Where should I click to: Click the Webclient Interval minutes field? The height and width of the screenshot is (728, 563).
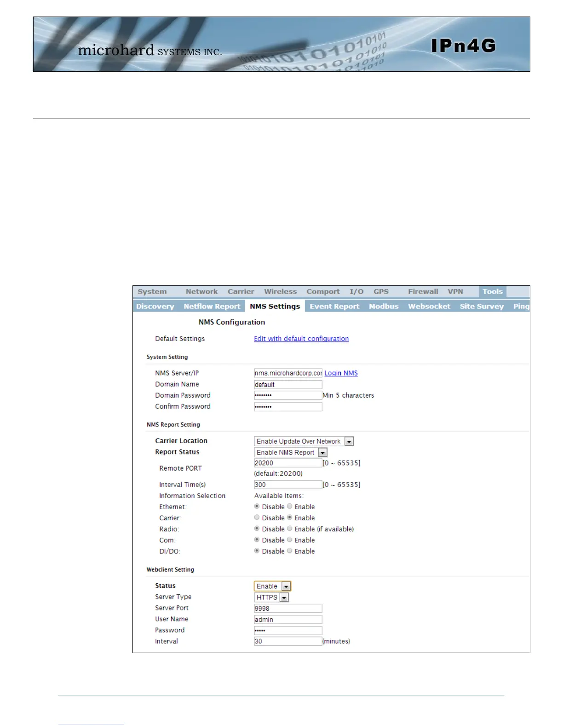288,642
